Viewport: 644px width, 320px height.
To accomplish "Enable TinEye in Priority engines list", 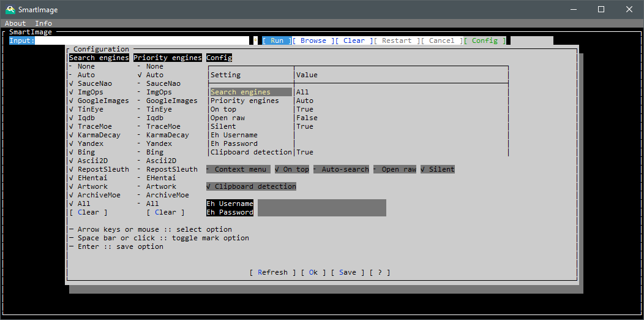I will coord(155,109).
